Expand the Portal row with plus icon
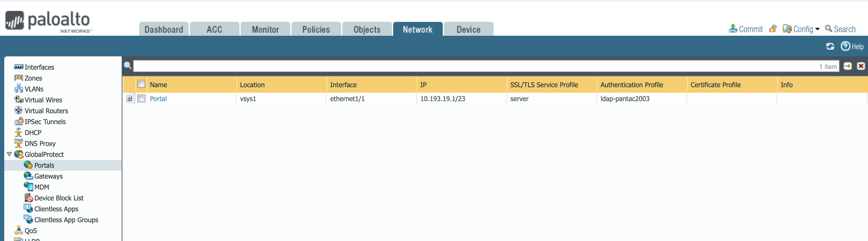This screenshot has width=868, height=241. [x=129, y=99]
